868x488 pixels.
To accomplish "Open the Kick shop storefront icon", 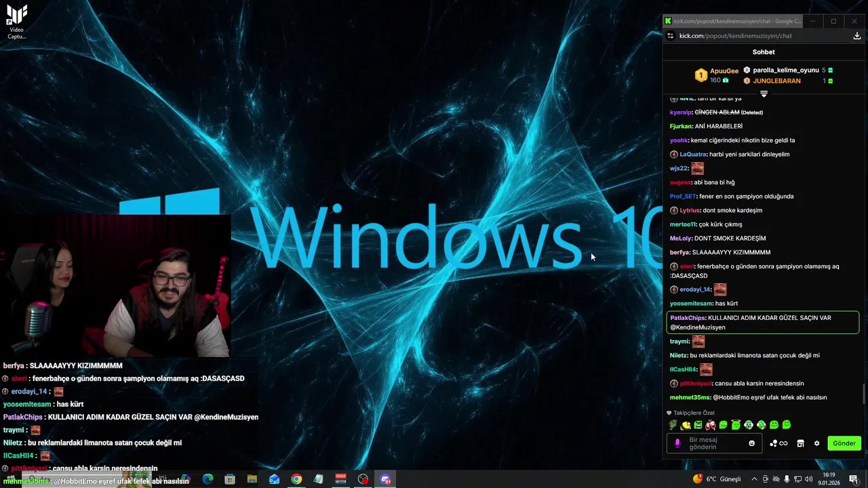I will (800, 443).
